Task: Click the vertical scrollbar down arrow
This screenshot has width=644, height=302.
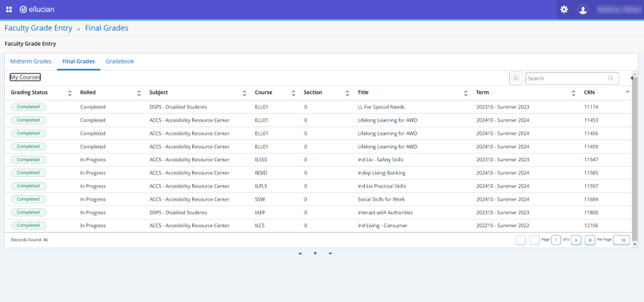Action: click(x=635, y=244)
